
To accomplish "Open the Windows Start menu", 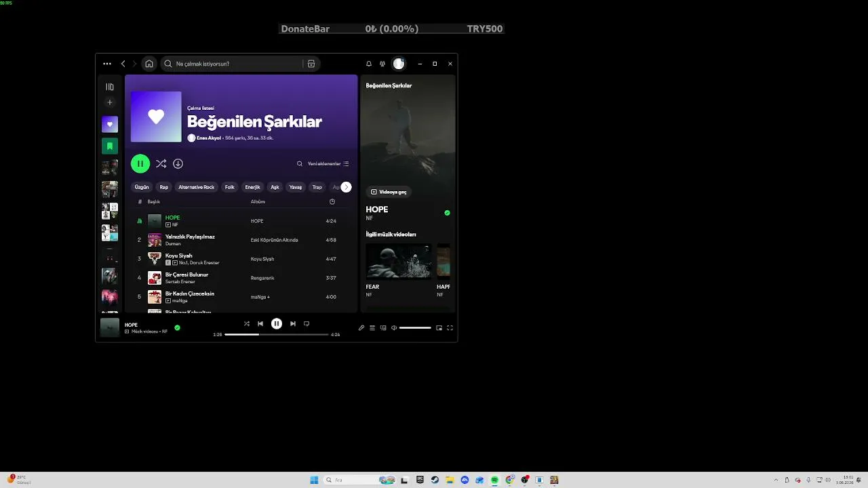I will coord(314,480).
